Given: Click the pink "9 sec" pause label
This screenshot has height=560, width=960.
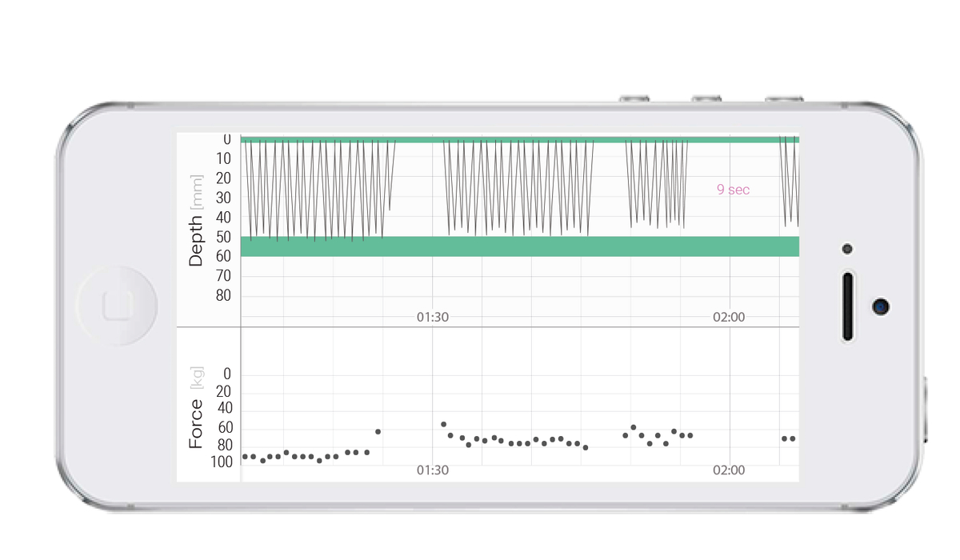Looking at the screenshot, I should (733, 190).
